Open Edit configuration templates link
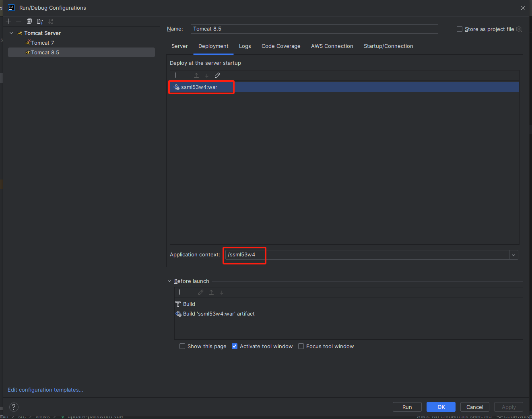Viewport: 532px width, 419px height. (x=45, y=390)
